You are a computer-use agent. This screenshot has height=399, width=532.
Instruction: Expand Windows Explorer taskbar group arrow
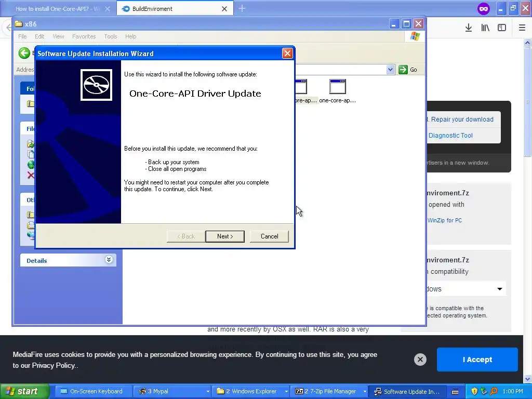286,392
